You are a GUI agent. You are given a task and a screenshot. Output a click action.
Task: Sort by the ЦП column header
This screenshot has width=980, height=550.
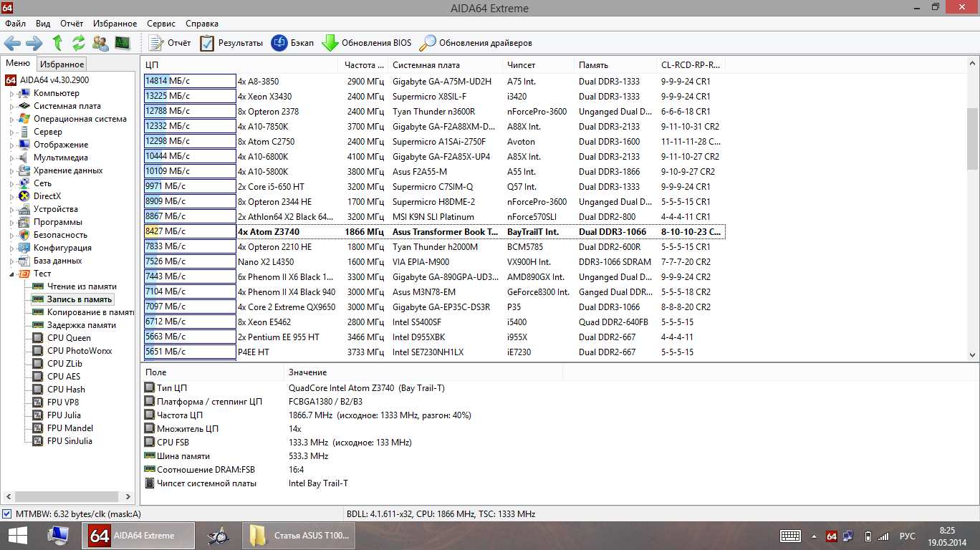tap(239, 64)
